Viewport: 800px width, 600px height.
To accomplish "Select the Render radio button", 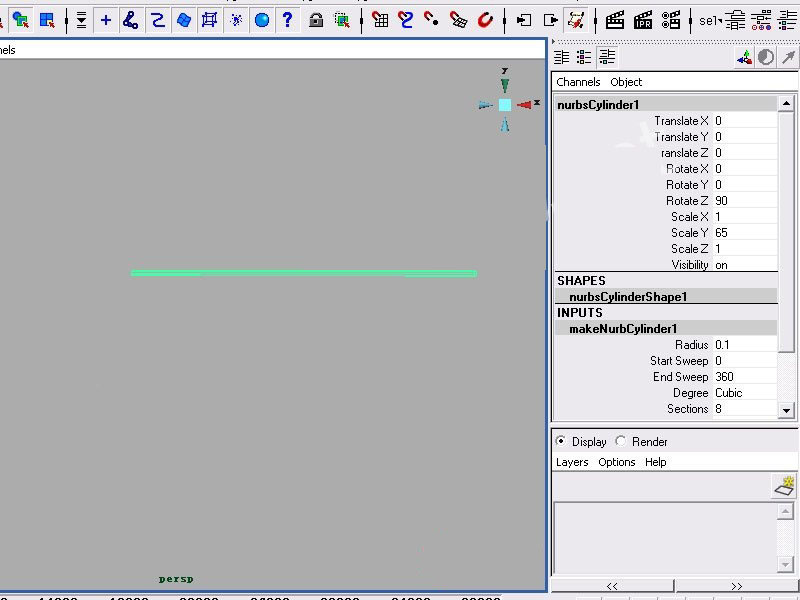I will [x=620, y=441].
